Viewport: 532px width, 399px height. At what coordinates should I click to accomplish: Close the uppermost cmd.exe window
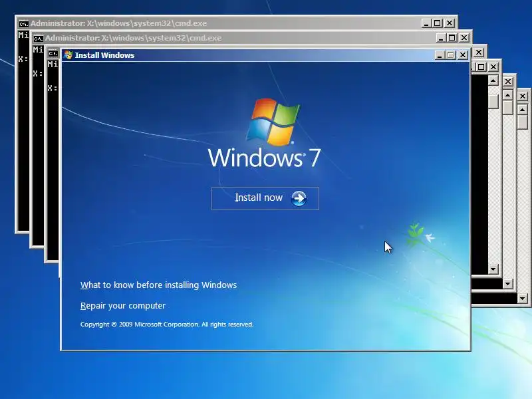coord(450,23)
